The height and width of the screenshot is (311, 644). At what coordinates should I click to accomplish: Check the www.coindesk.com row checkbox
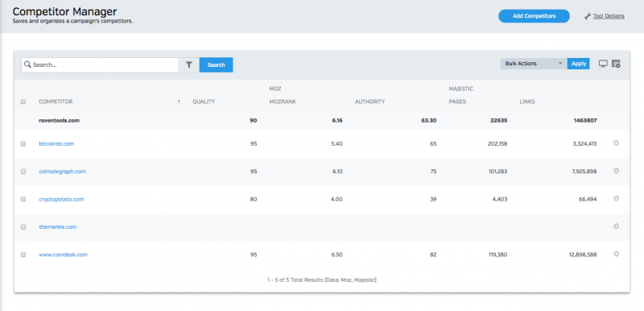(23, 255)
